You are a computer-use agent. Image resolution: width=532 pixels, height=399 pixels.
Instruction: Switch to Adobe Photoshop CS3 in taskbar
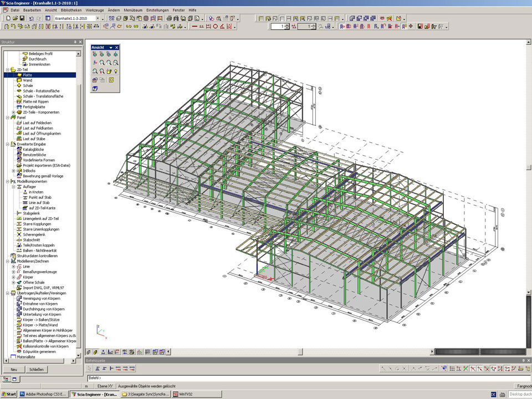(x=43, y=394)
